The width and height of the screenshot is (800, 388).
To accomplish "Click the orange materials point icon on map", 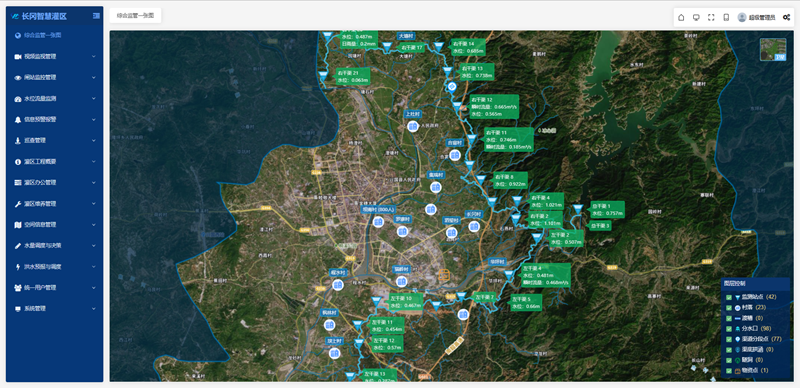I will click(444, 275).
